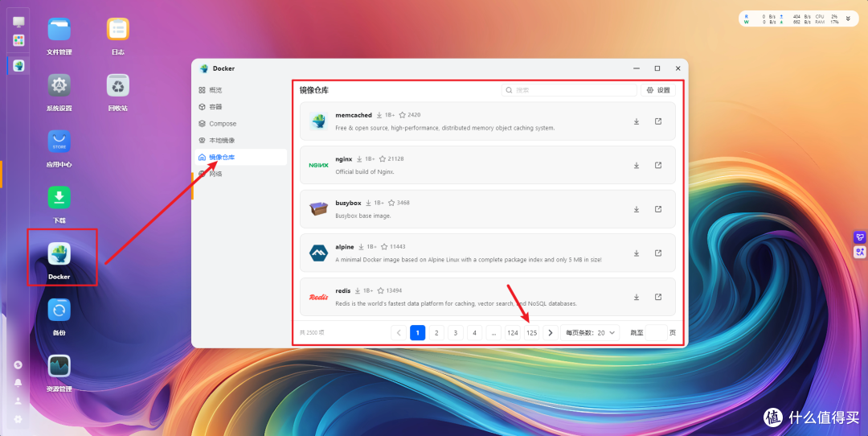Download the busybox image
The height and width of the screenshot is (436, 868).
(x=637, y=209)
